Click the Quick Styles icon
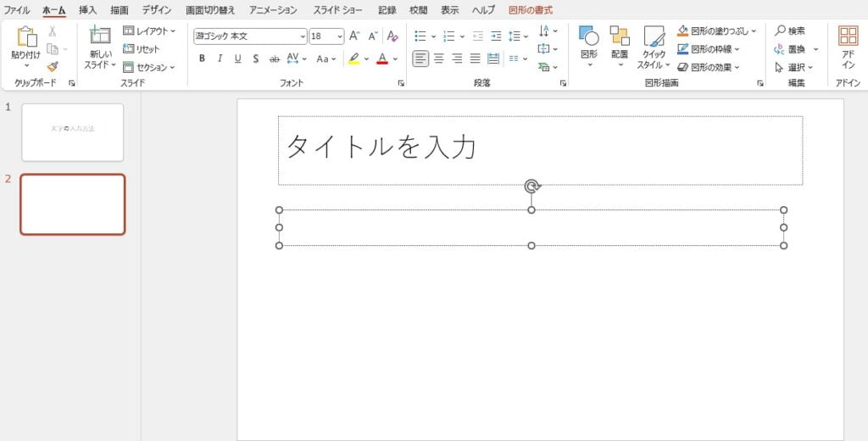The image size is (868, 441). [x=654, y=36]
